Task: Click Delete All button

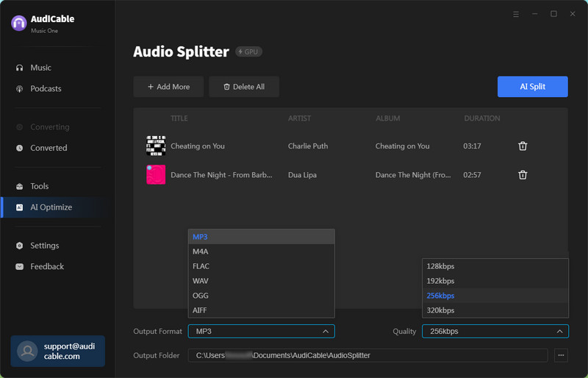Action: tap(244, 87)
